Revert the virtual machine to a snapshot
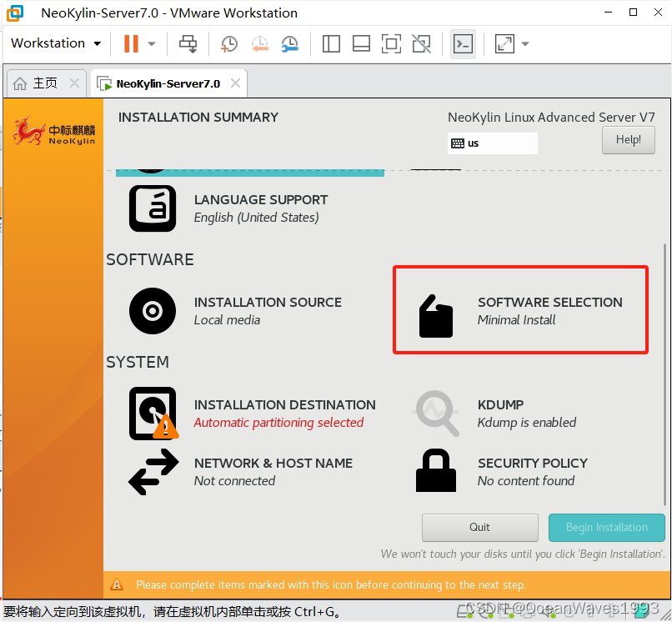 pos(260,43)
